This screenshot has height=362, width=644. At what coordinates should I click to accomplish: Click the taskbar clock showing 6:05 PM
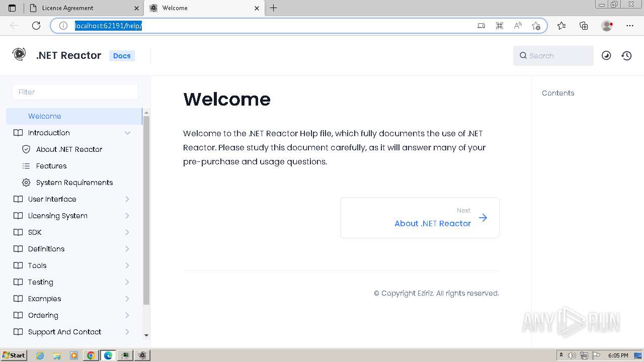coord(618,355)
